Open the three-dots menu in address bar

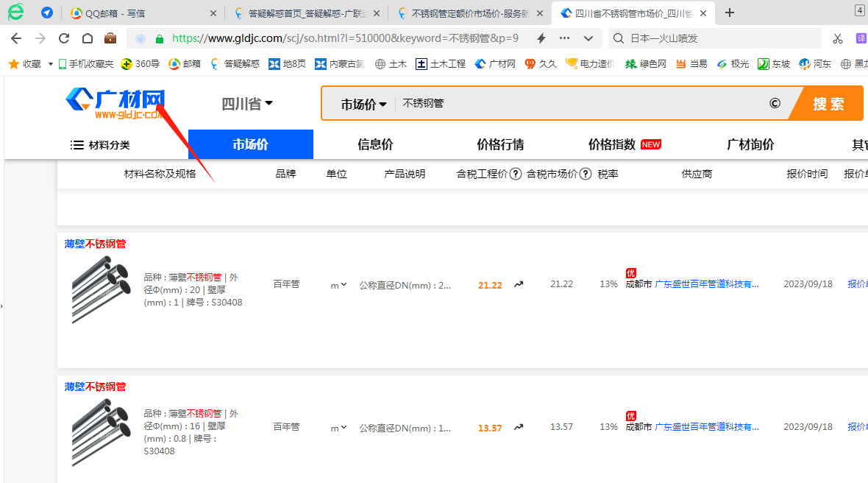click(x=565, y=38)
